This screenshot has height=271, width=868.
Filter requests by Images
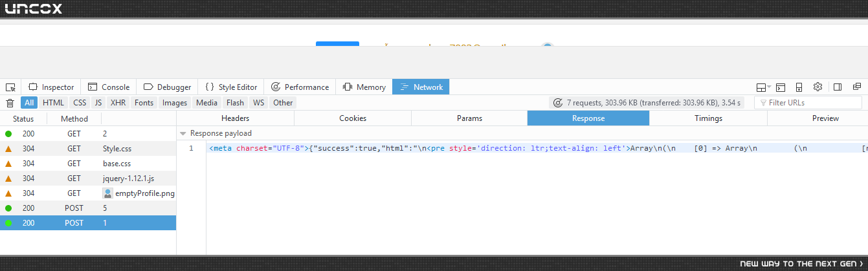(x=175, y=103)
